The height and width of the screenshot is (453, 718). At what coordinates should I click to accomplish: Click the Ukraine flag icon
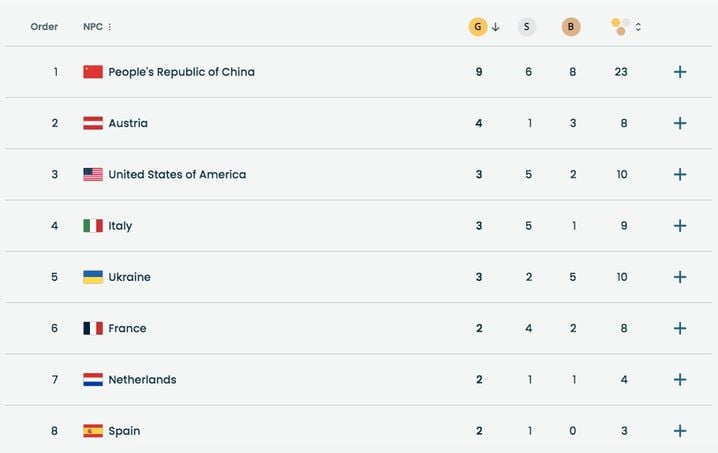[93, 277]
